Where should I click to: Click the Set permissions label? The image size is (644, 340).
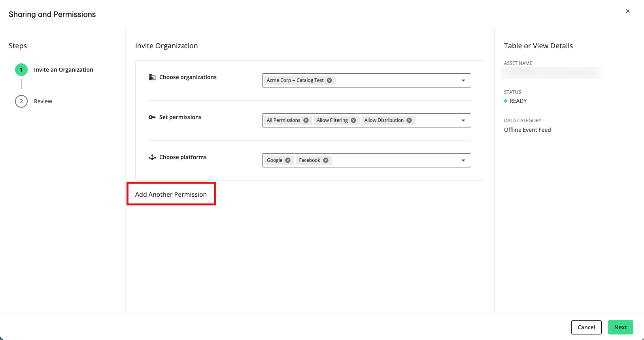pyautogui.click(x=180, y=117)
